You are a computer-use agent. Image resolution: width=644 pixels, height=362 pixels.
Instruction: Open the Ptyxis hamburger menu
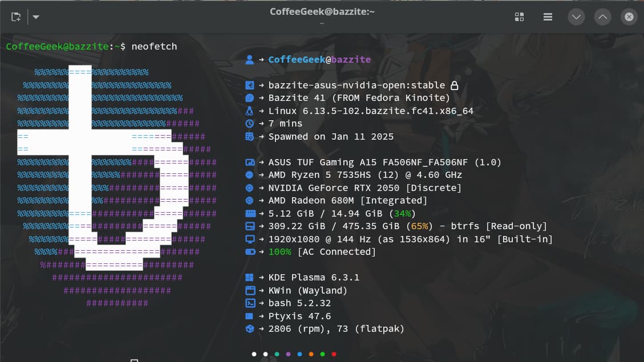(x=548, y=17)
